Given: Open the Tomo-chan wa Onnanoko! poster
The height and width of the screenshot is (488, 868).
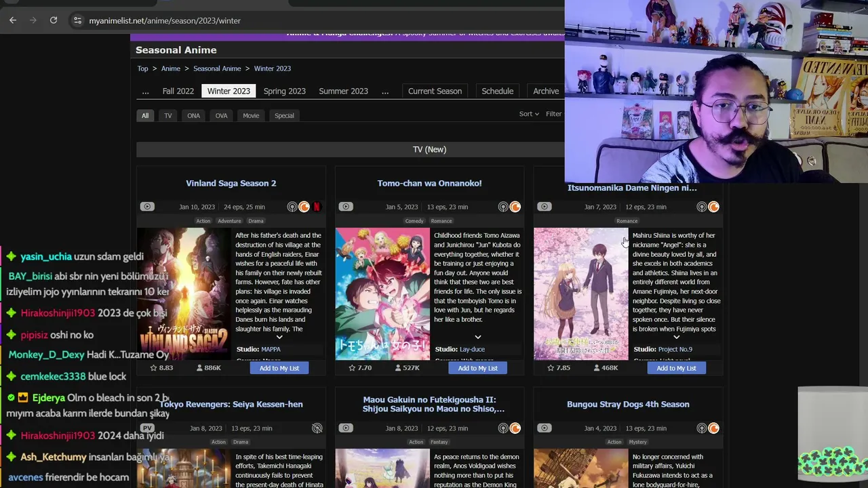Looking at the screenshot, I should tap(382, 293).
